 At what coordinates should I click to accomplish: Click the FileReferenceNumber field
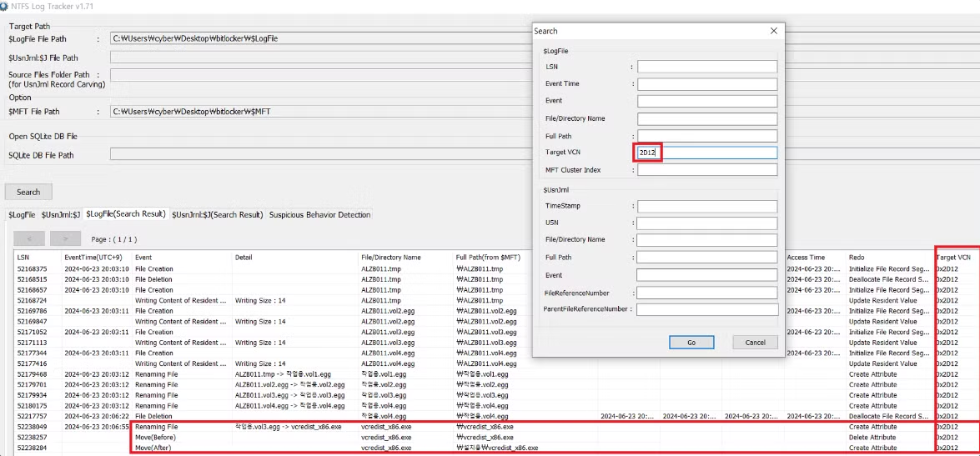coord(707,293)
